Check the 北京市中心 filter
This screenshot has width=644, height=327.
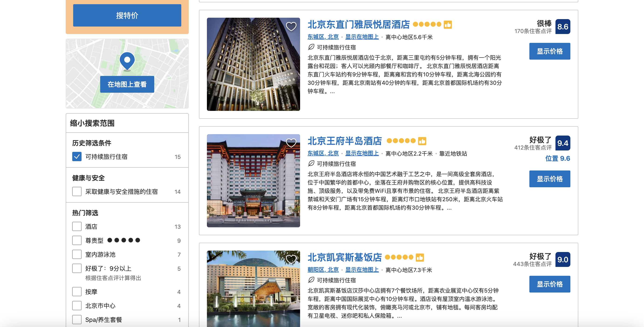pos(77,306)
